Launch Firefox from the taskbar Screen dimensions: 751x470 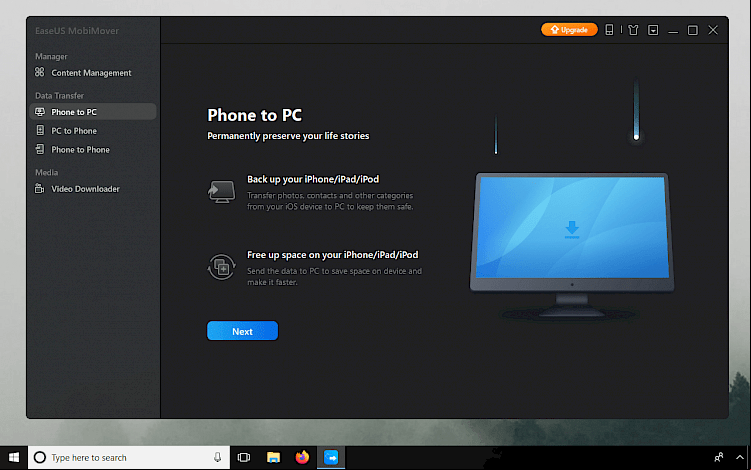[302, 458]
